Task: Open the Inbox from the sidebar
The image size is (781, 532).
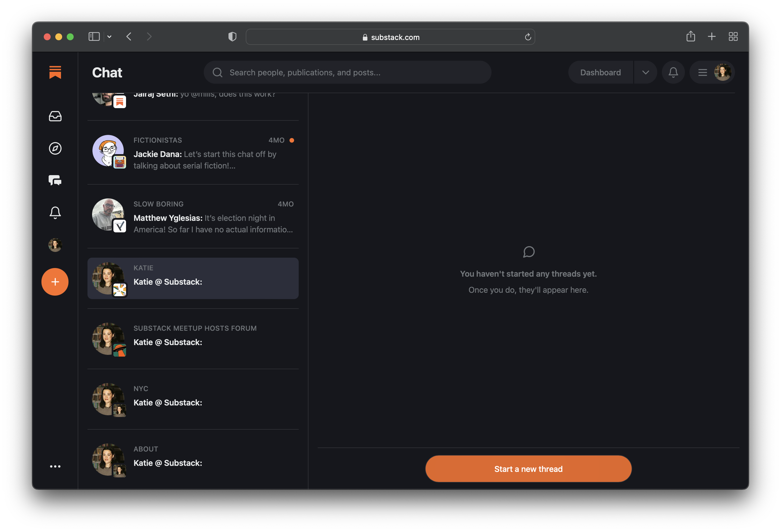Action: (55, 116)
